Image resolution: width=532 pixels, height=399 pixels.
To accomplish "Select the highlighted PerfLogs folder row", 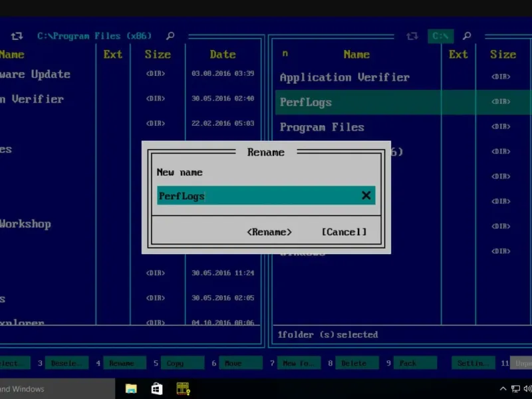I will pos(404,102).
